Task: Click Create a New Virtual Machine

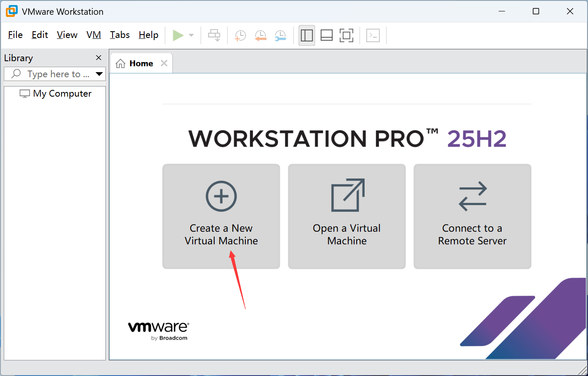Action: click(221, 216)
